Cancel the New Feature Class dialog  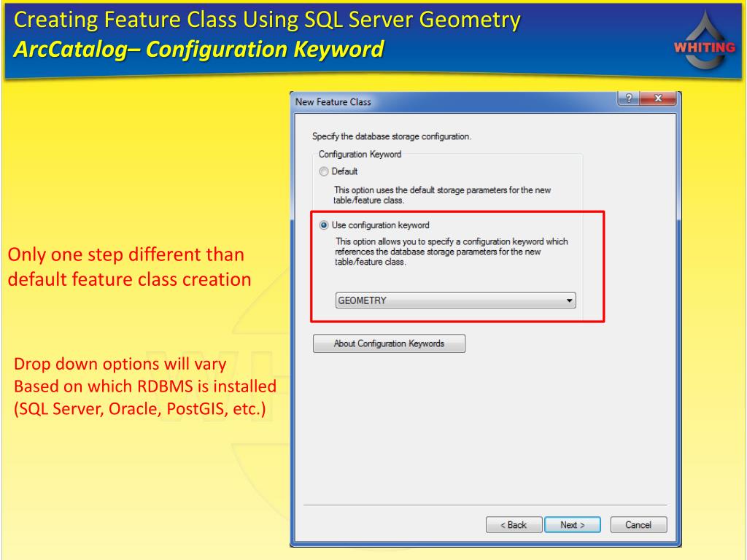pyautogui.click(x=638, y=525)
